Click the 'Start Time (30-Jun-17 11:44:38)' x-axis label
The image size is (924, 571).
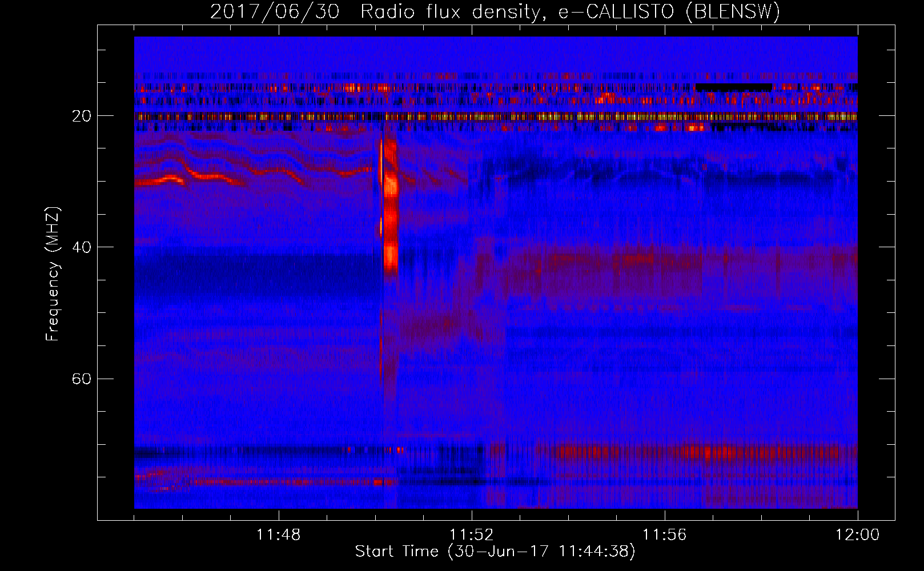click(495, 552)
